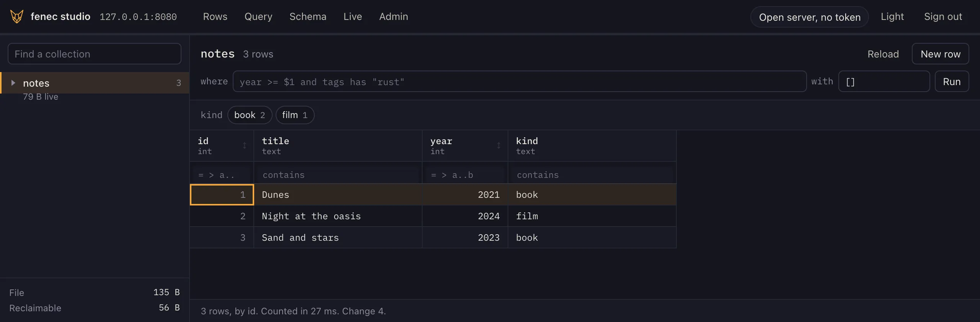This screenshot has height=322, width=980.
Task: Click the year column filter field
Action: tap(465, 175)
